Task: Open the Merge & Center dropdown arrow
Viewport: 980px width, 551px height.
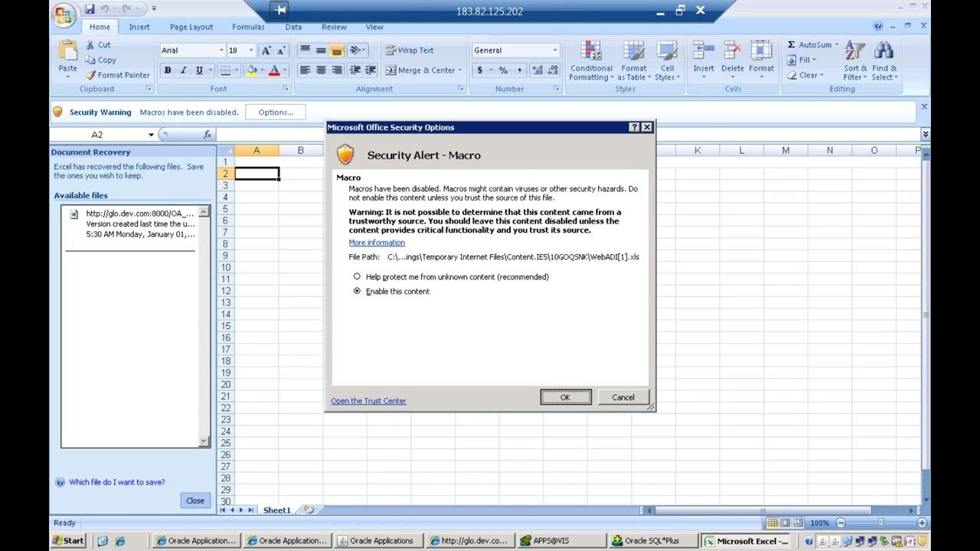Action: pos(459,70)
